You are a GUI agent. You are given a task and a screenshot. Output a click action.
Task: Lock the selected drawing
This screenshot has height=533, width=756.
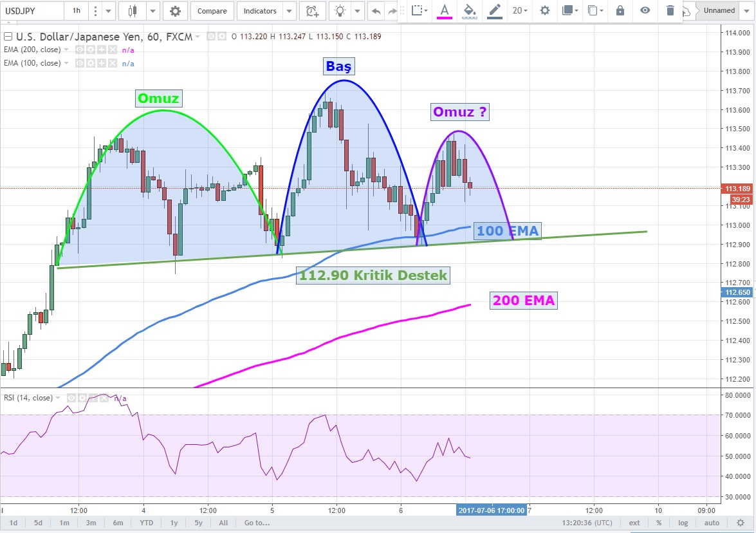pos(620,10)
